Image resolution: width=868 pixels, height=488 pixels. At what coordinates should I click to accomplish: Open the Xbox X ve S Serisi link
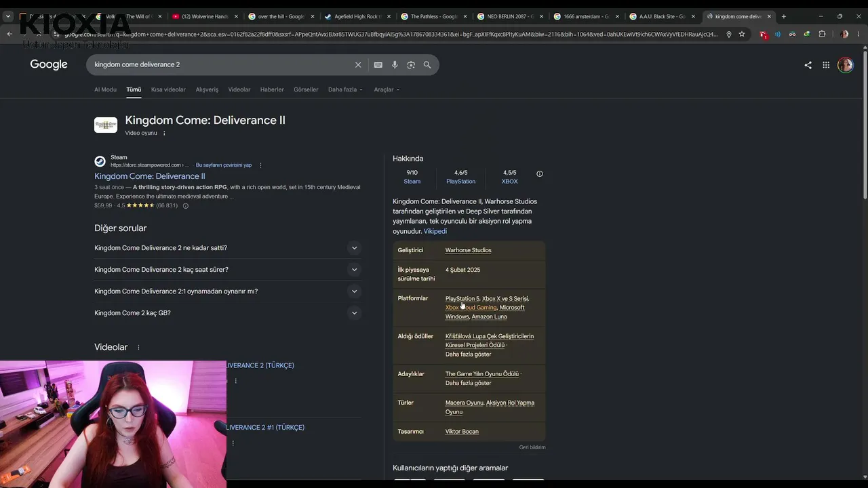(505, 299)
